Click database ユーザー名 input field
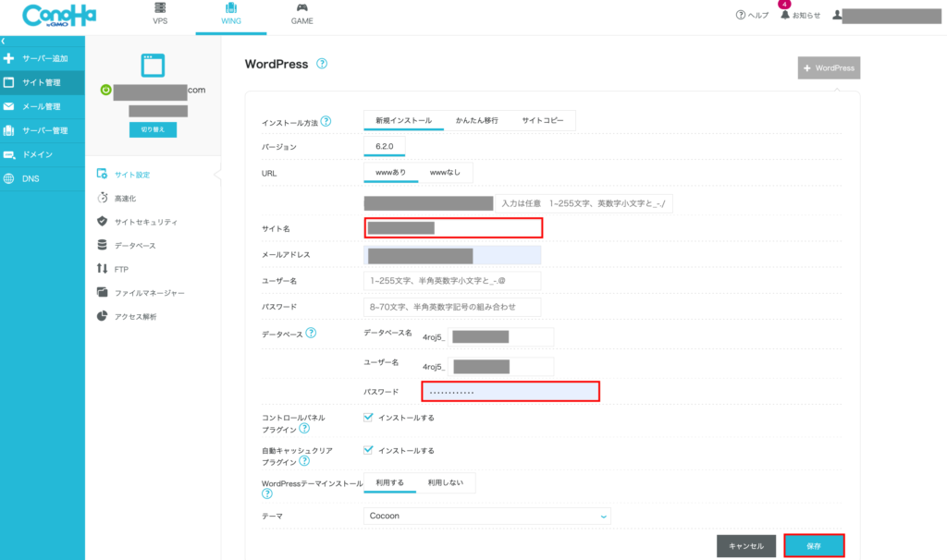This screenshot has height=560, width=947. click(500, 366)
